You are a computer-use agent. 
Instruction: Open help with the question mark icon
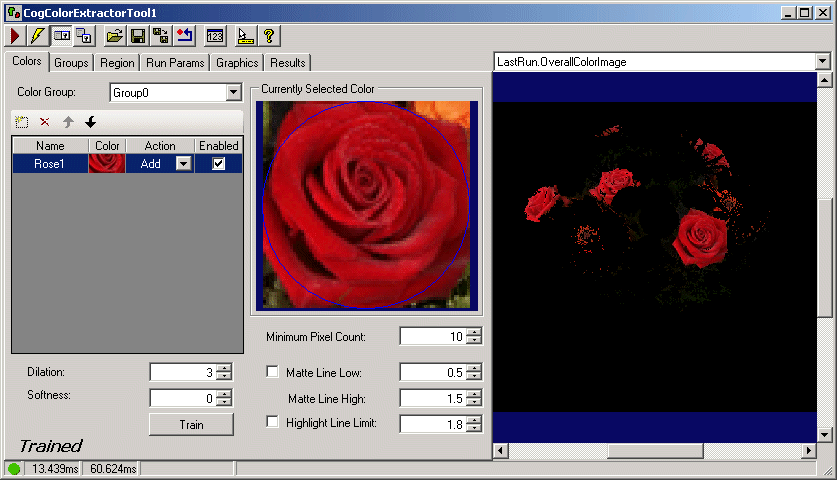(x=269, y=36)
